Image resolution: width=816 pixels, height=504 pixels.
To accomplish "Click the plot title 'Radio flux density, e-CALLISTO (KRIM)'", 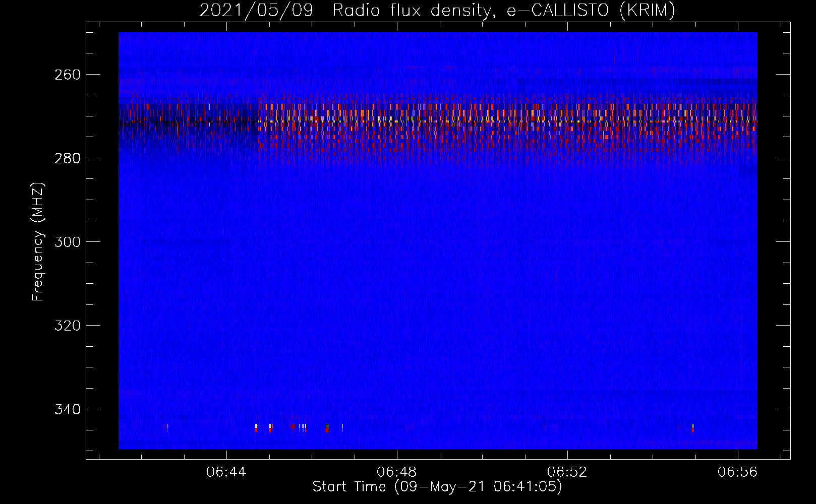I will click(x=504, y=11).
